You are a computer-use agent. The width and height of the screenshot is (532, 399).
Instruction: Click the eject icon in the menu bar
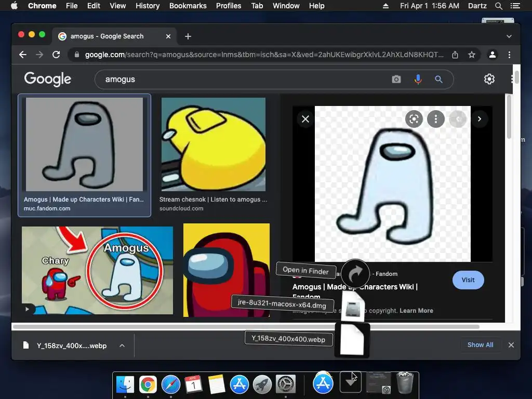385,6
